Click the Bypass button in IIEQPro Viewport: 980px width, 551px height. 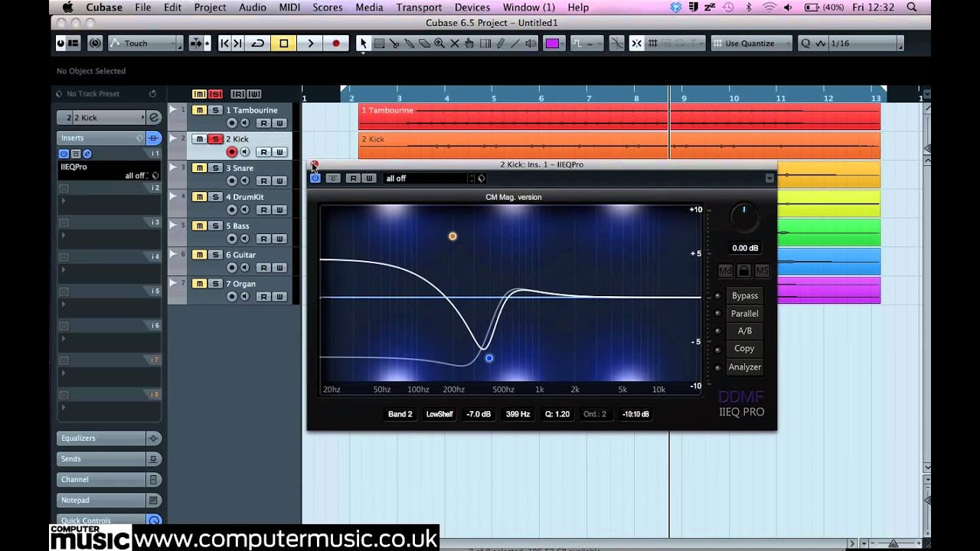tap(745, 296)
